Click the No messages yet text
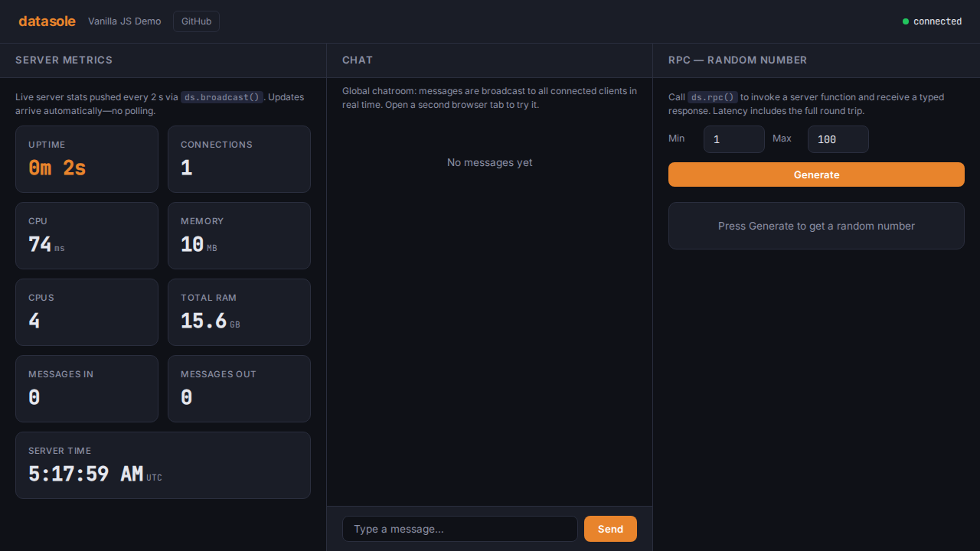 (489, 162)
